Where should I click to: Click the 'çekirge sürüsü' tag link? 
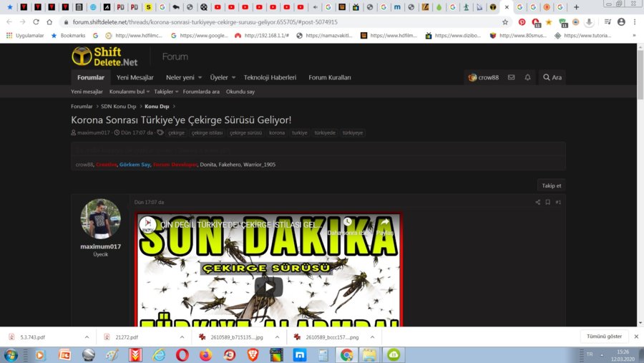point(245,132)
